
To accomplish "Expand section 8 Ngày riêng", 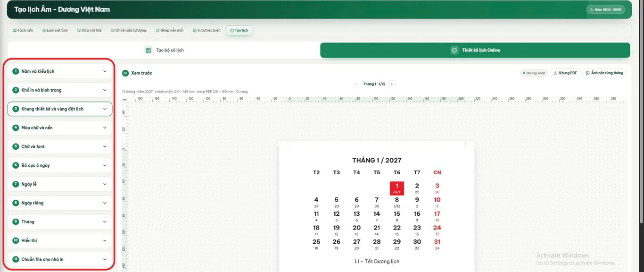I will [60, 203].
